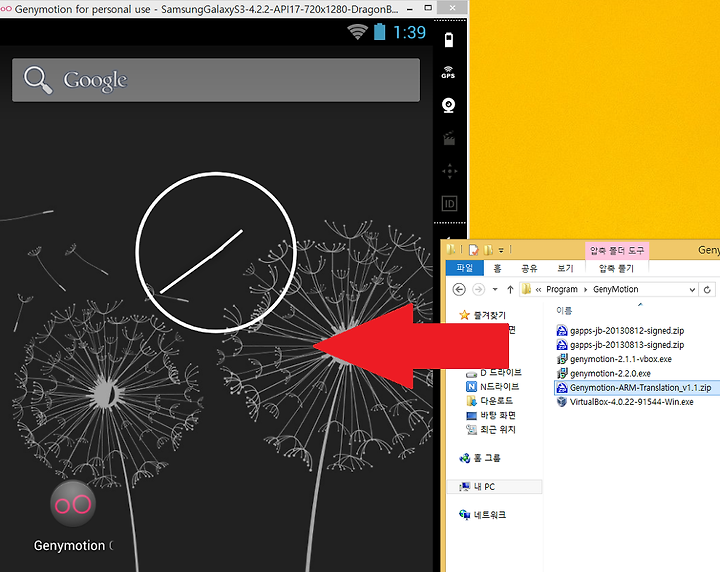This screenshot has height=572, width=720.
Task: Click the Explorer forward arrow button
Action: click(x=478, y=289)
